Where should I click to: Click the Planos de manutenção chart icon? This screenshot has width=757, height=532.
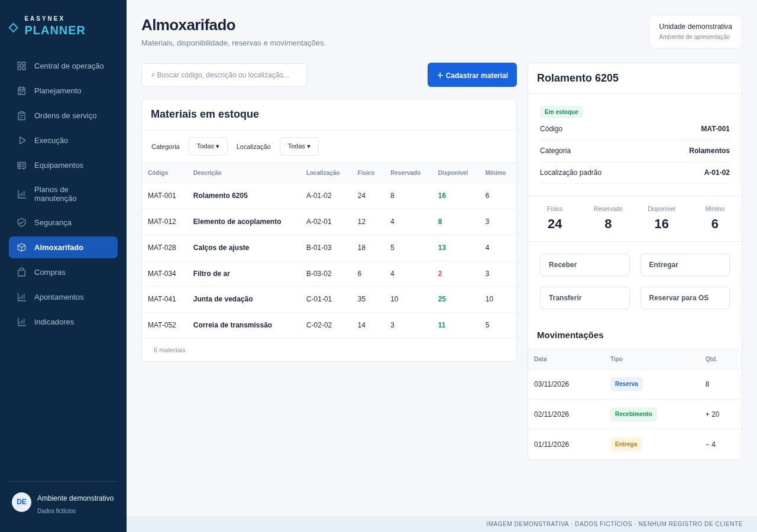[21, 194]
